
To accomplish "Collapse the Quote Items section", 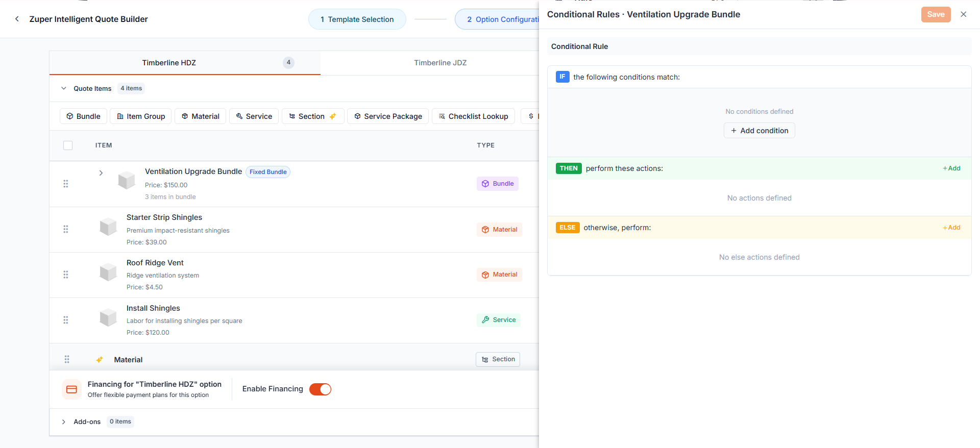I will pyautogui.click(x=64, y=88).
